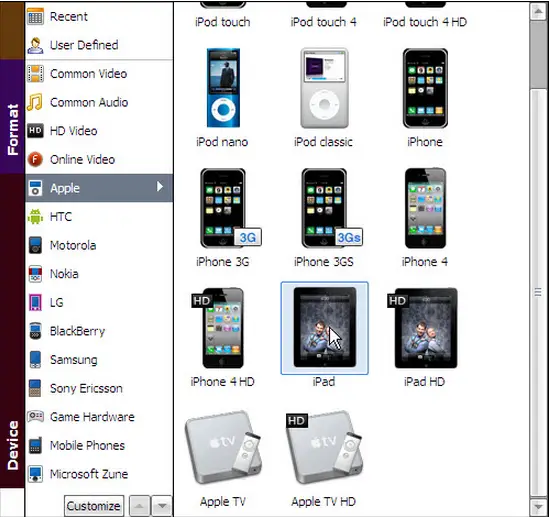Choose the Apple TV HD profile
549x517 pixels.
tap(325, 448)
